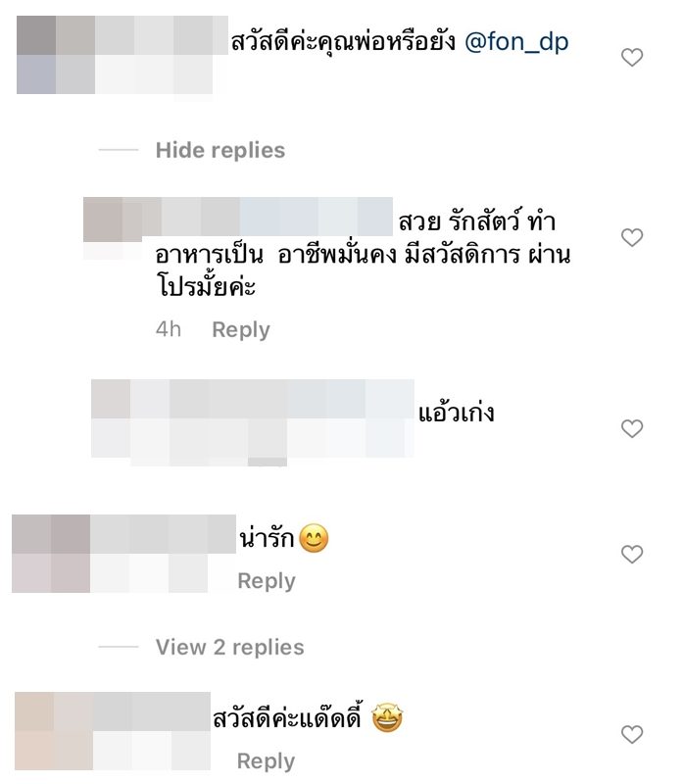Viewport: 683px width, 784px height.
Task: Tap heart on the แอ้วเก่ง reply
Action: (x=632, y=428)
